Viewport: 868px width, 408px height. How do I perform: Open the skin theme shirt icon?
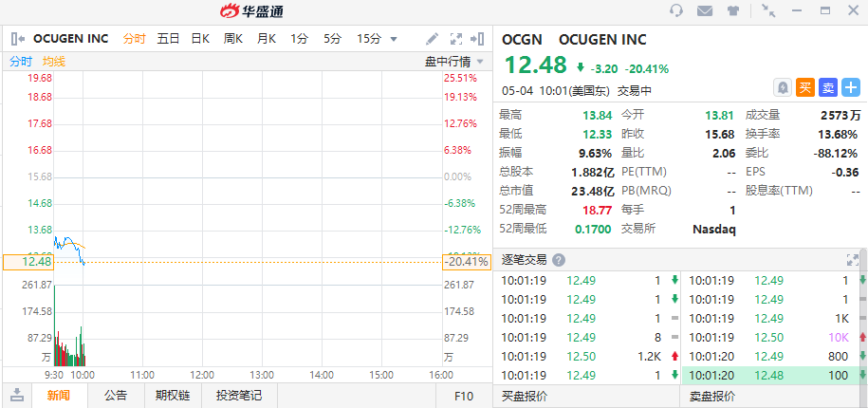733,11
